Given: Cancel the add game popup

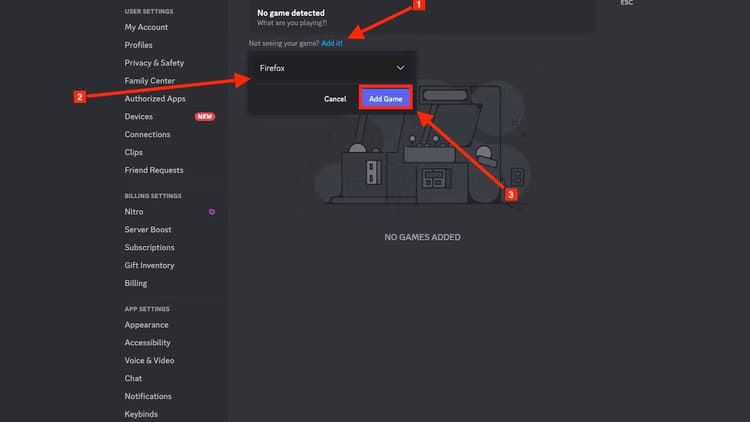Looking at the screenshot, I should [335, 99].
